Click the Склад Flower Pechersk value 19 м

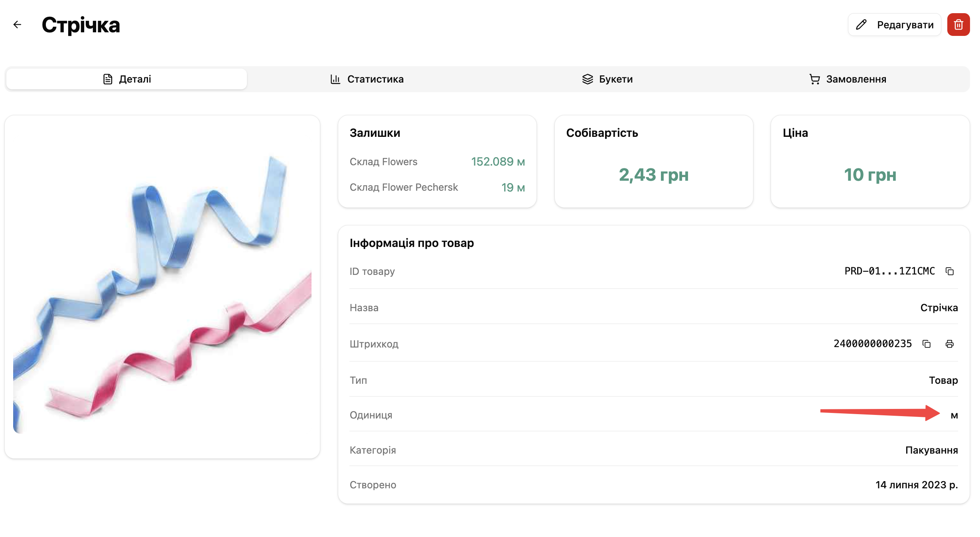pyautogui.click(x=513, y=188)
